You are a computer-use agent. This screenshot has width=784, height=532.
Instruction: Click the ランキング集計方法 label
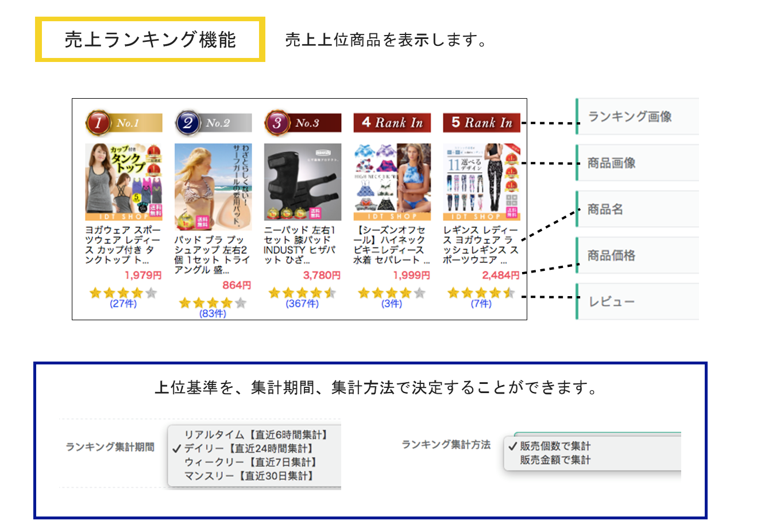(x=446, y=445)
